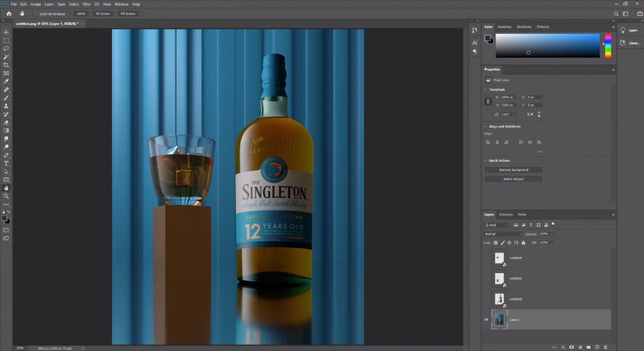The width and height of the screenshot is (644, 351).
Task: Click Flip horizontal icon in Transform
Action: (x=530, y=114)
